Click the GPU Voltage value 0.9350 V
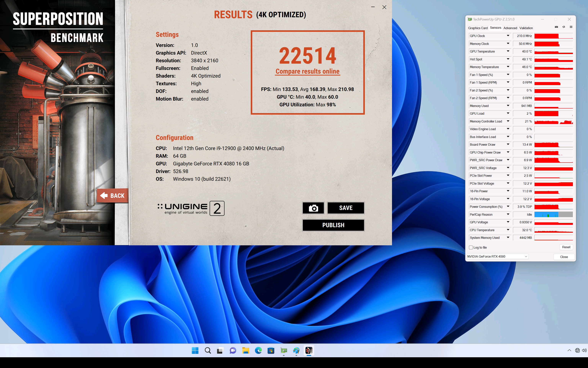 click(x=523, y=222)
